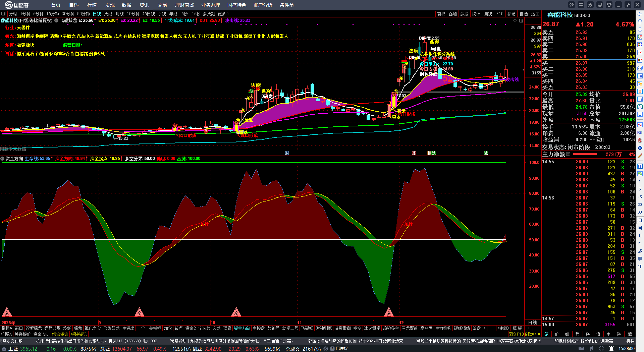
Task: Click the red 主力净额 progress bar
Action: 585,154
